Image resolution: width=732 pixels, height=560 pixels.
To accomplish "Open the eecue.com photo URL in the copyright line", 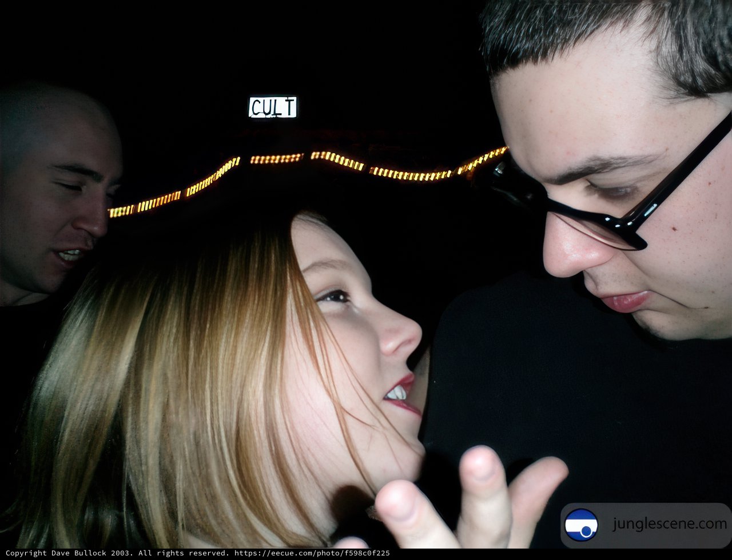I will tap(312, 553).
